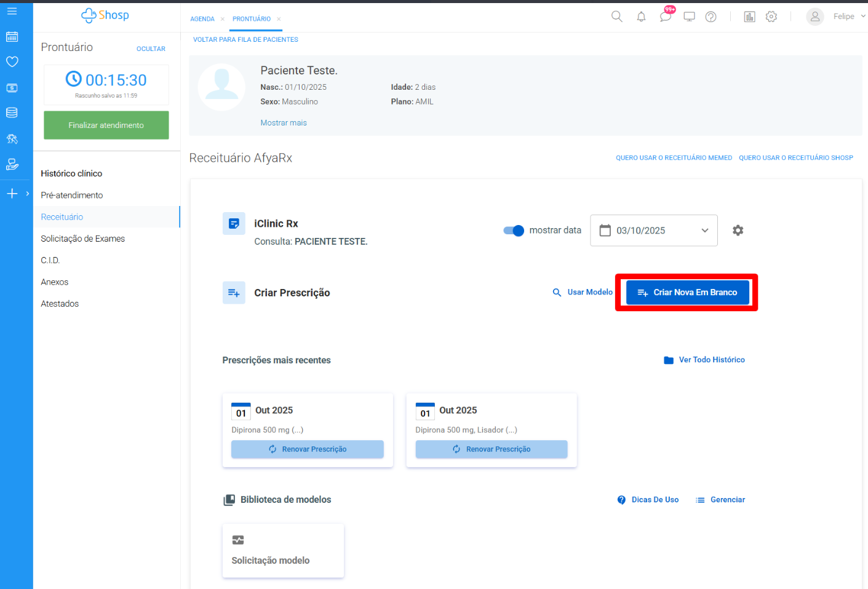Click 'Criar Nova Em Branco' button
Image resolution: width=868 pixels, height=589 pixels.
click(x=687, y=293)
